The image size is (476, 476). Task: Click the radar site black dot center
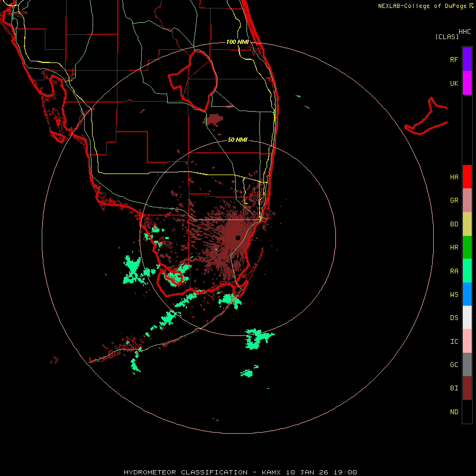[237, 237]
